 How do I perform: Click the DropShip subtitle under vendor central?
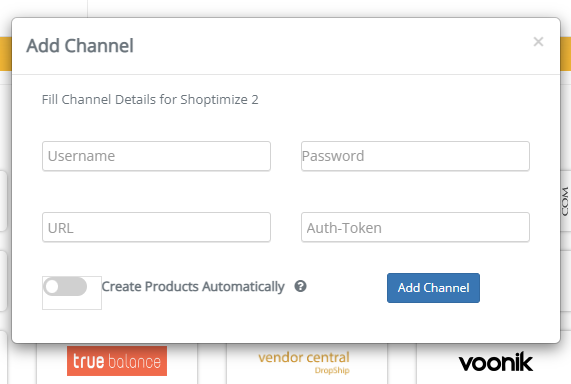point(332,371)
